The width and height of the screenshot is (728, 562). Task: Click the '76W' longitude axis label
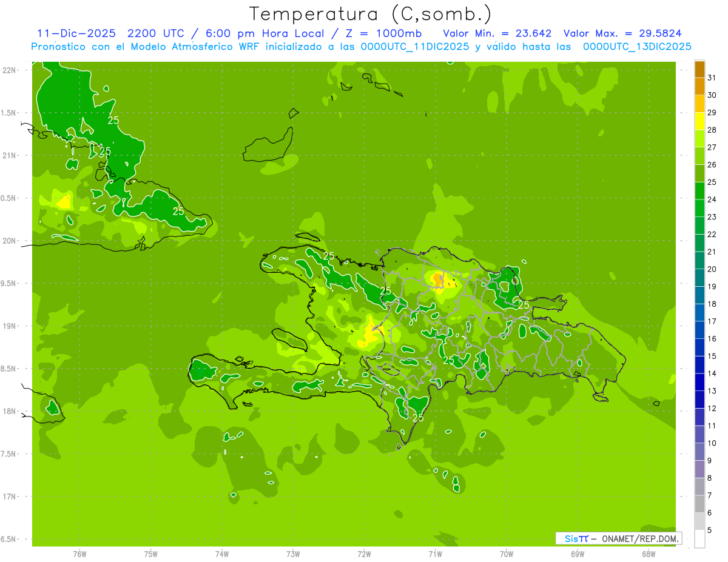(x=79, y=554)
